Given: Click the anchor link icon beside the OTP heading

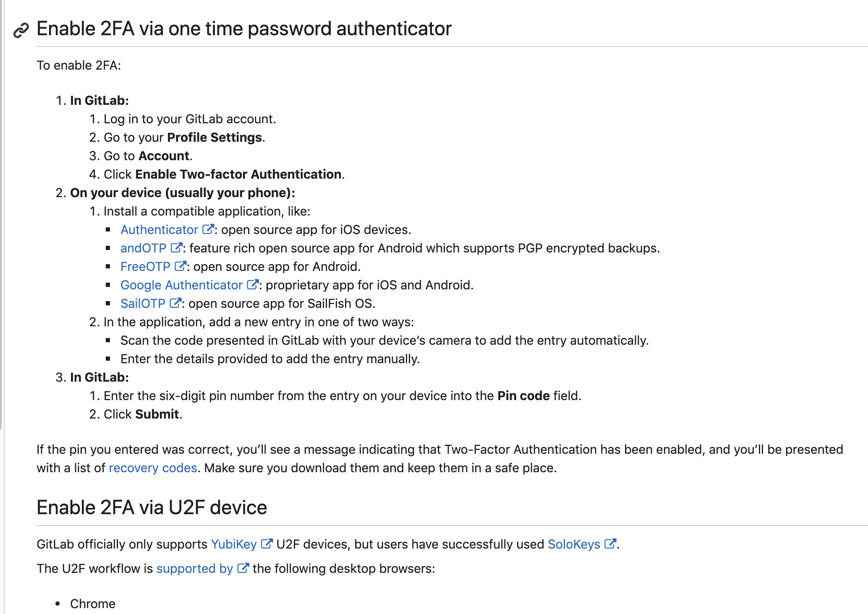Looking at the screenshot, I should (x=21, y=30).
